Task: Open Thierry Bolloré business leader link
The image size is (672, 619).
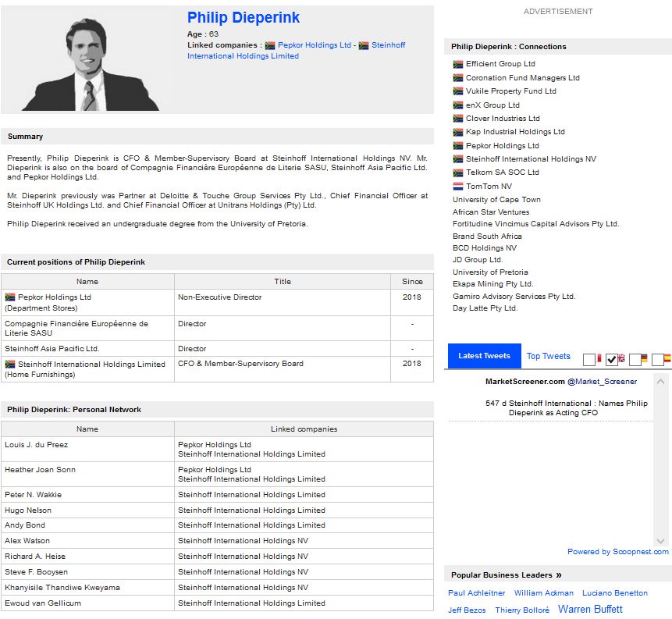Action: (522, 610)
